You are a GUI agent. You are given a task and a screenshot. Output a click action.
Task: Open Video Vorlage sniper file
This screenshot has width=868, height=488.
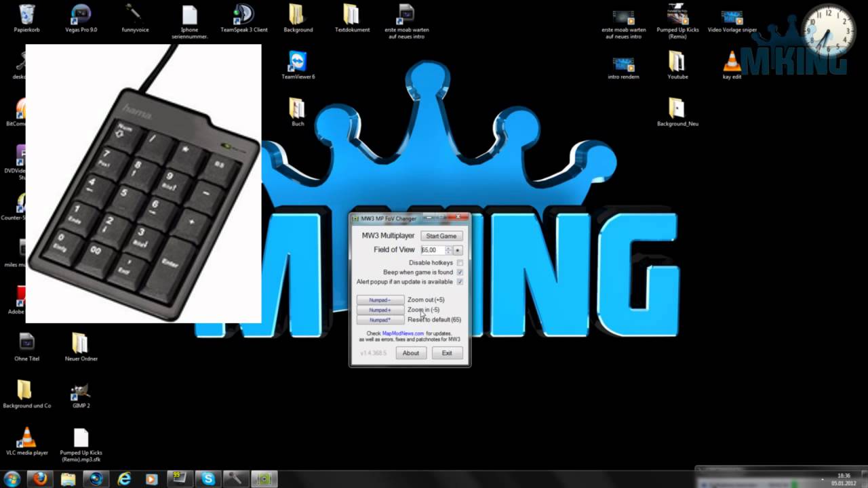coord(732,20)
